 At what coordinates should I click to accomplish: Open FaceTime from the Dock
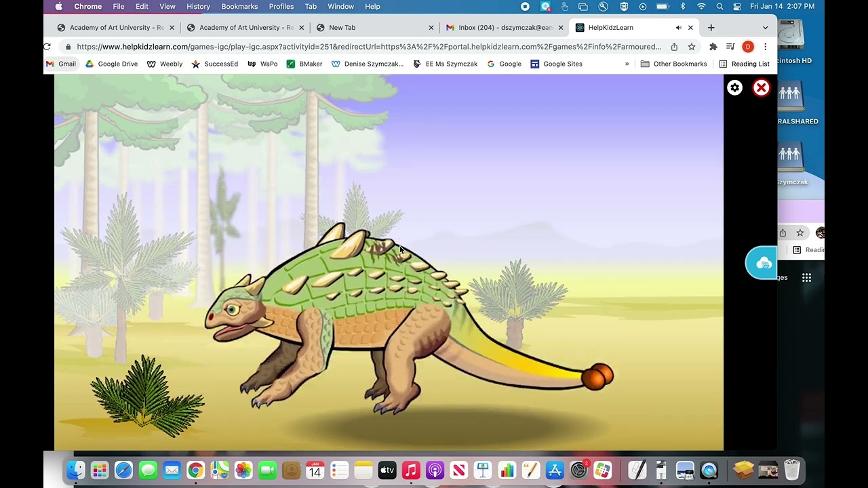(268, 470)
